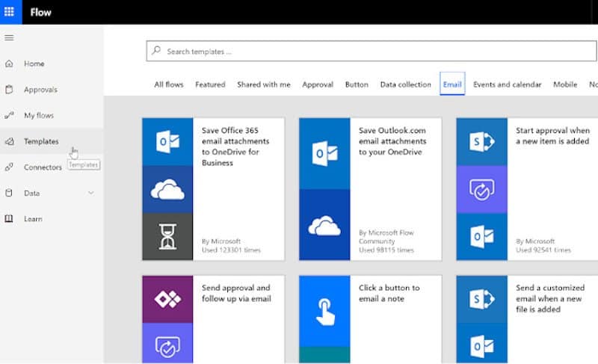Select the Approval tab
Screen dimensions: 598x364
coord(318,84)
